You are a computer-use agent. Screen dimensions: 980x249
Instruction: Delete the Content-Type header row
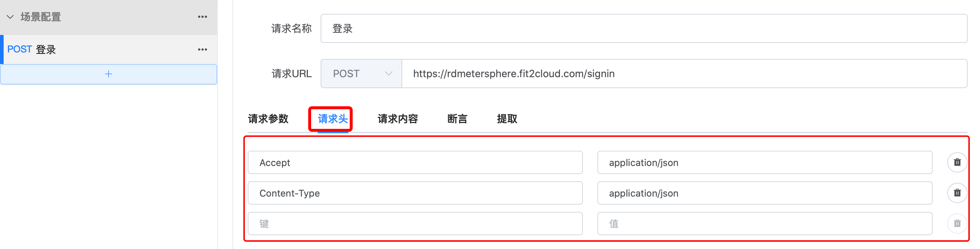(957, 193)
